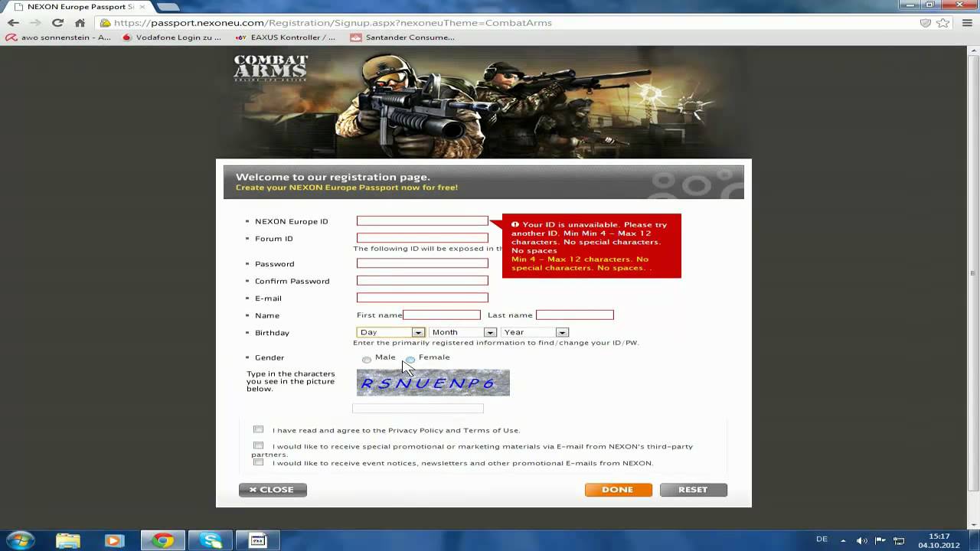Open the birthday Day dropdown
The image size is (980, 551).
pyautogui.click(x=390, y=332)
